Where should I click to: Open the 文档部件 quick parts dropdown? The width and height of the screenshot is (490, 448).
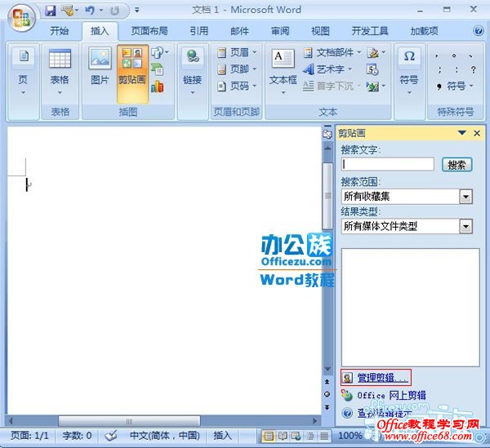coord(359,52)
